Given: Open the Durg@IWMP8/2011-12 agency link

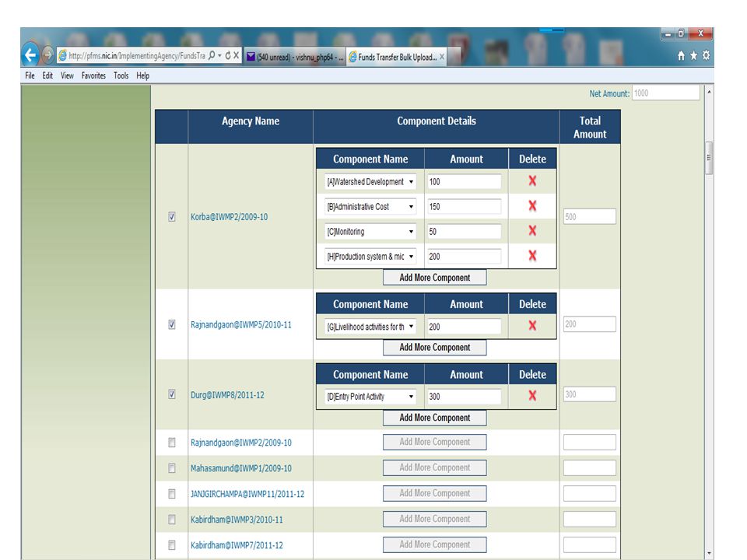Looking at the screenshot, I should 227,395.
